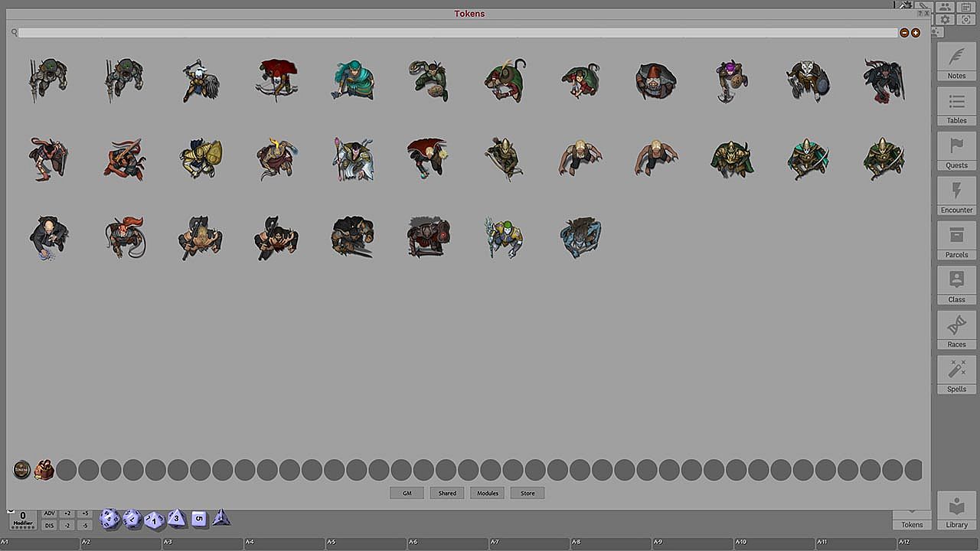980x551 pixels.
Task: Click the token search input field
Action: click(457, 33)
